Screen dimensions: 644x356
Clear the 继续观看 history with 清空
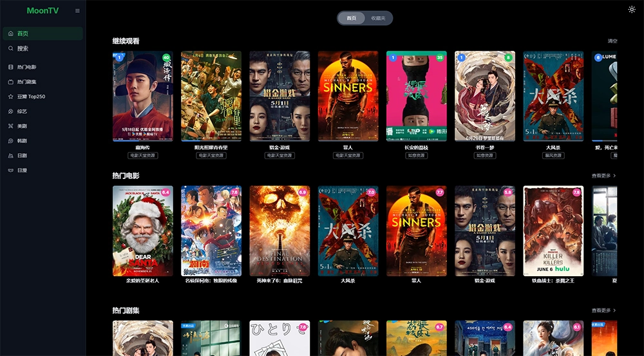(612, 41)
